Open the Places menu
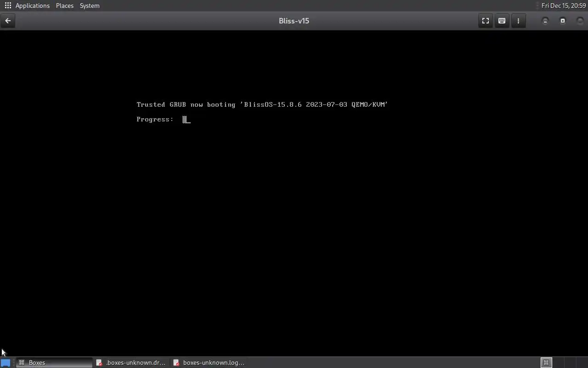 (64, 6)
